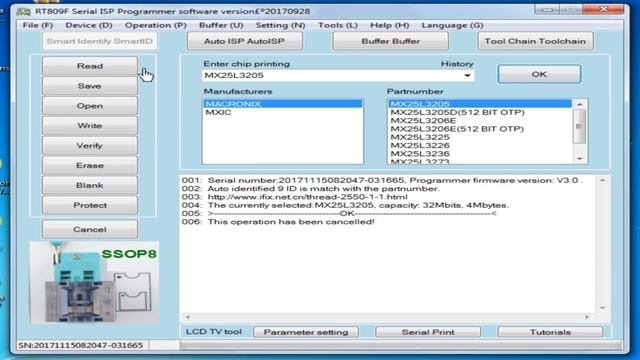The width and height of the screenshot is (640, 360).
Task: Open the Tool Chain Toolchain button
Action: click(535, 41)
